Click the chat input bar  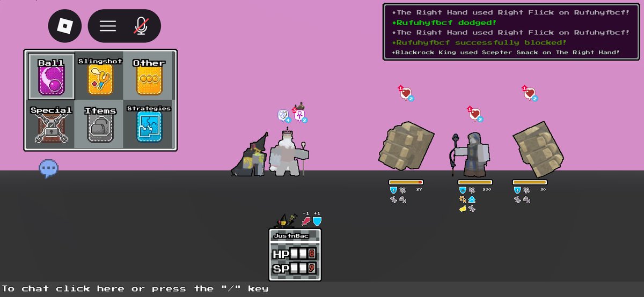point(322,289)
